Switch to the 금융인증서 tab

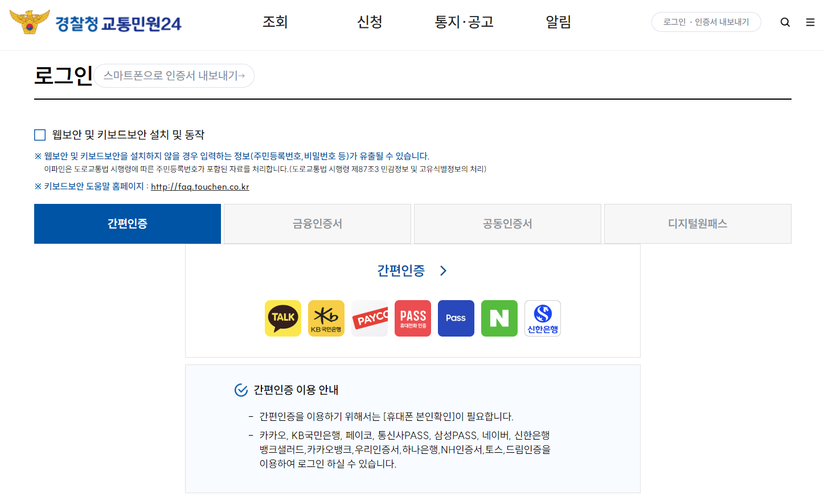[317, 223]
